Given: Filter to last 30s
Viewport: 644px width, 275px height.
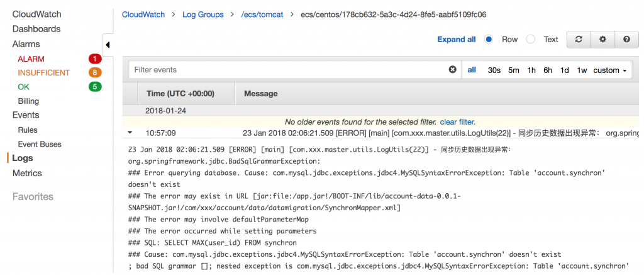Looking at the screenshot, I should (494, 70).
